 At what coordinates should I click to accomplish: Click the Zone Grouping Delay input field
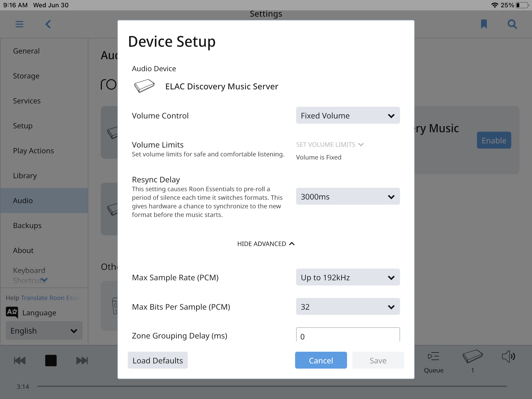pyautogui.click(x=348, y=335)
